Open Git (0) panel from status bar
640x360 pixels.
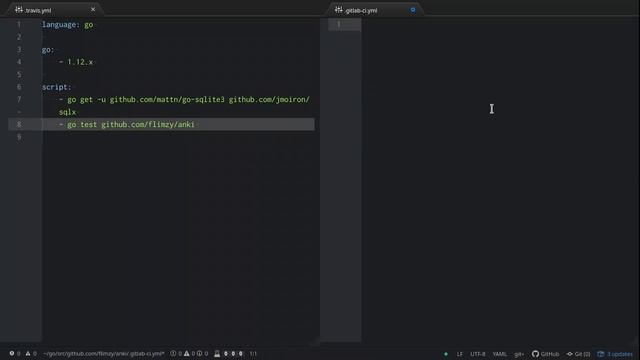coord(578,354)
